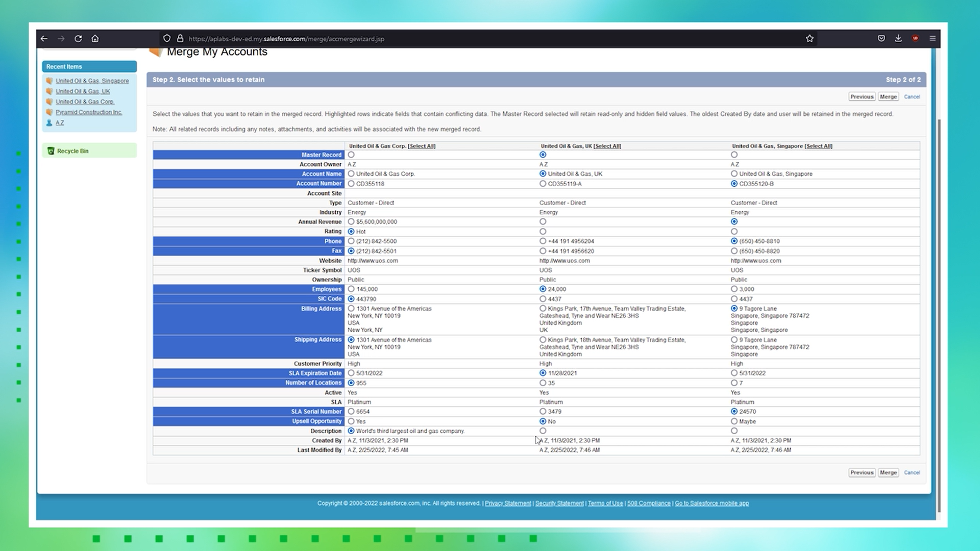Screen dimensions: 980x551
Task: Open United Oil & Gas Corp. recent item
Action: [85, 102]
